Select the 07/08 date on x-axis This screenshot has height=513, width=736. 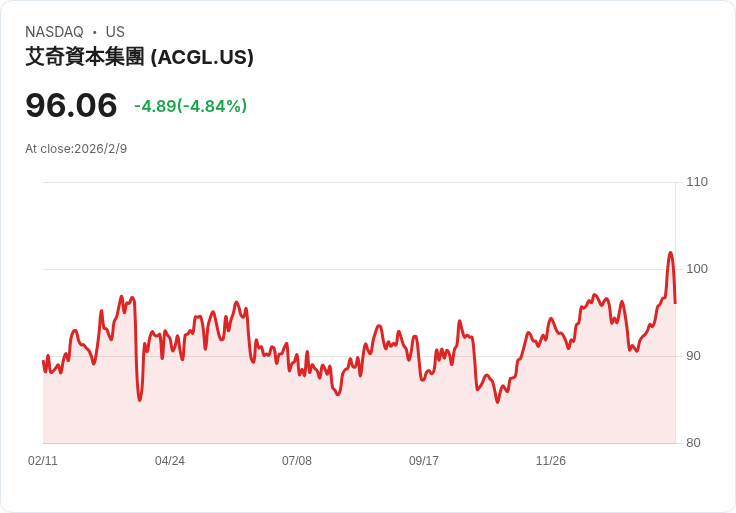click(297, 461)
